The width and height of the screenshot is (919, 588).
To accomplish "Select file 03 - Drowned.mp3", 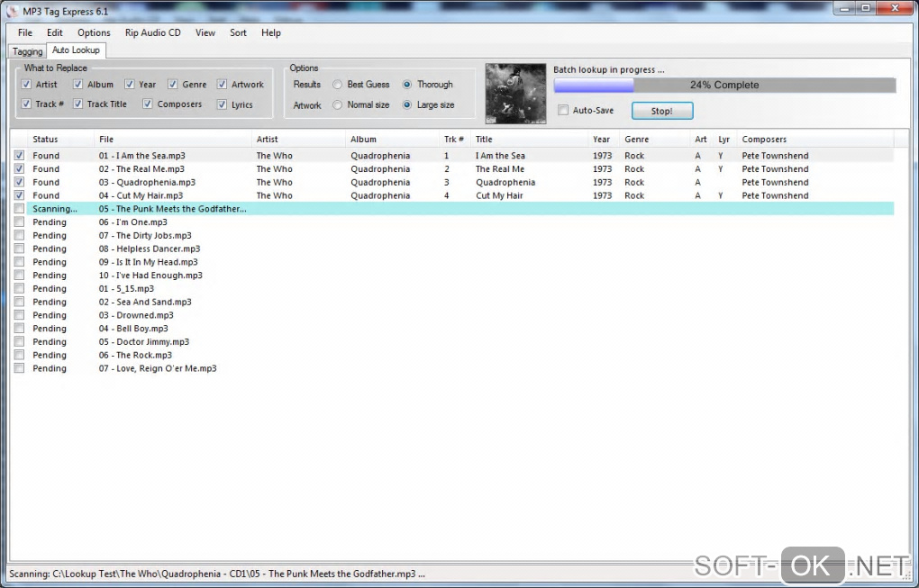I will [136, 315].
